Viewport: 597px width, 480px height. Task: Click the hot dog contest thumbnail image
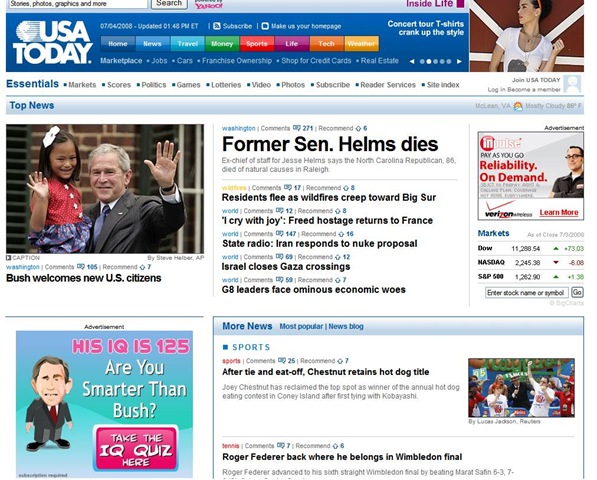(x=521, y=388)
